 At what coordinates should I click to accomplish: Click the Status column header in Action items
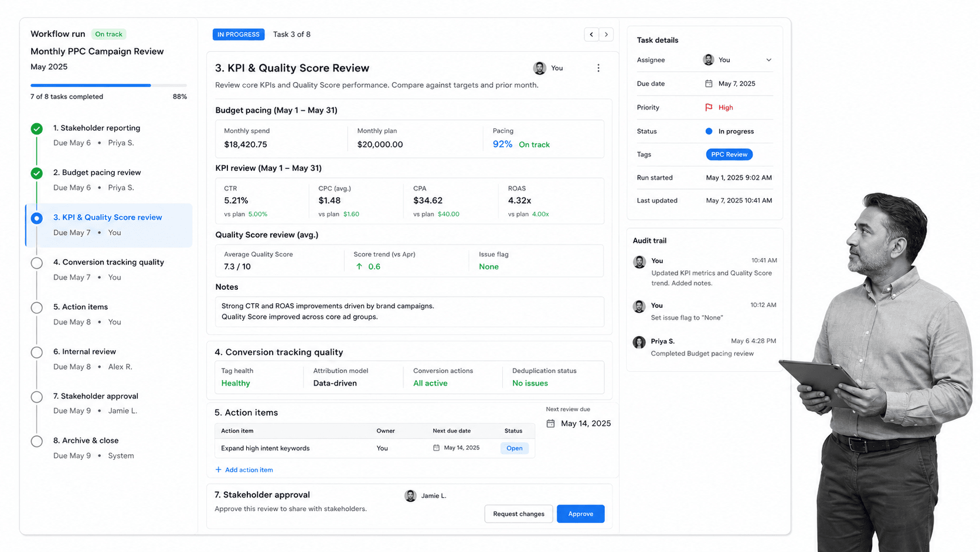point(513,431)
